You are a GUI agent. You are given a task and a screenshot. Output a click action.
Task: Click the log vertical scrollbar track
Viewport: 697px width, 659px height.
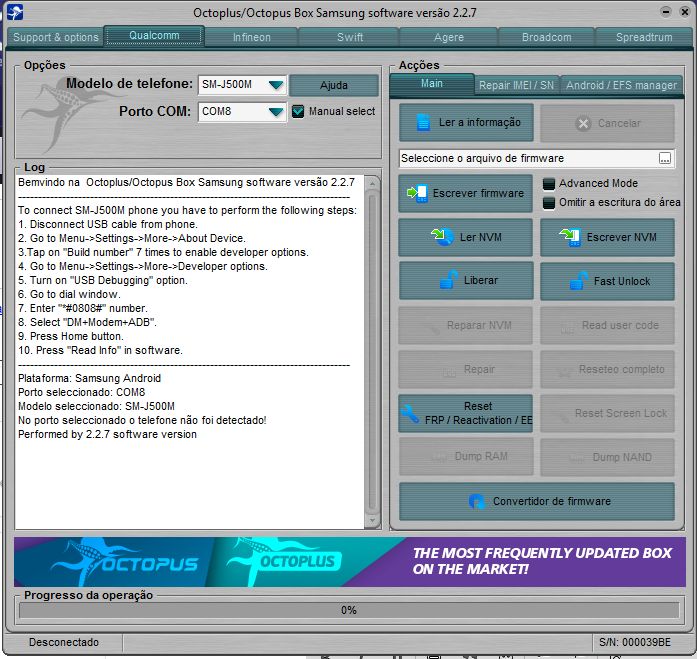coord(373,351)
